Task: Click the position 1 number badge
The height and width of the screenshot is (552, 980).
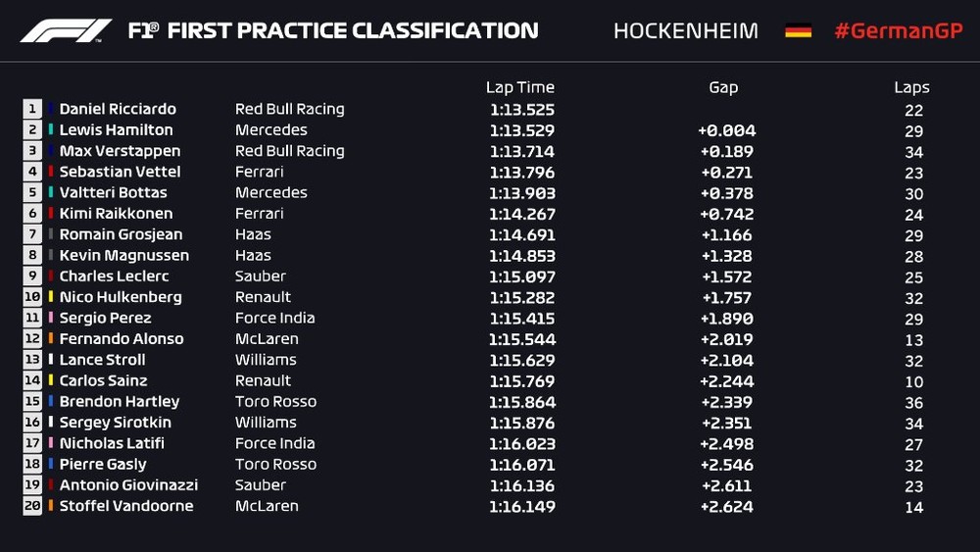Action: point(32,109)
